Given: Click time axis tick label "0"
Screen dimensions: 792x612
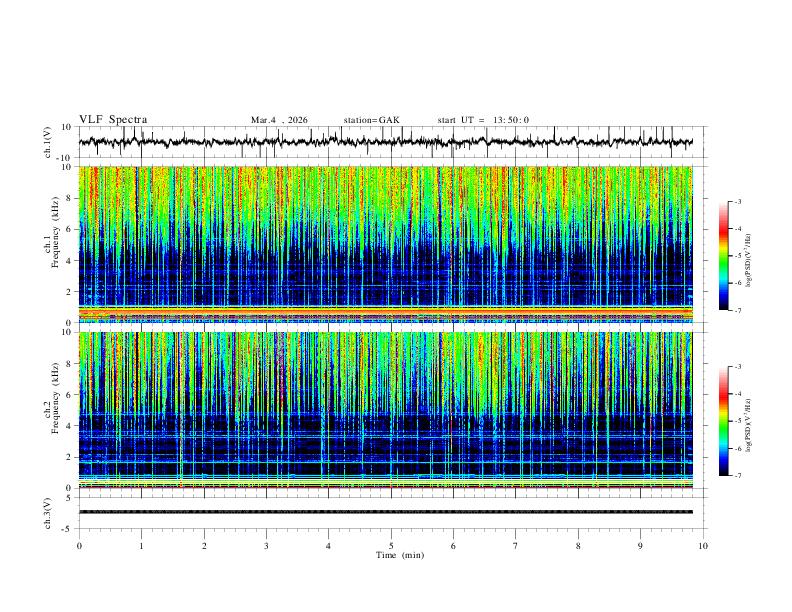Looking at the screenshot, I should 79,546.
